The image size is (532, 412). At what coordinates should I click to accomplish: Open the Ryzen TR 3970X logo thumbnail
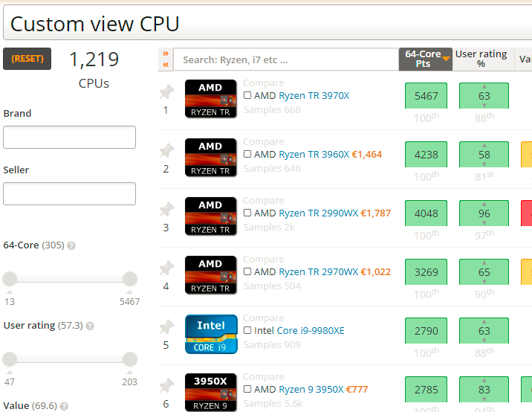click(x=211, y=98)
